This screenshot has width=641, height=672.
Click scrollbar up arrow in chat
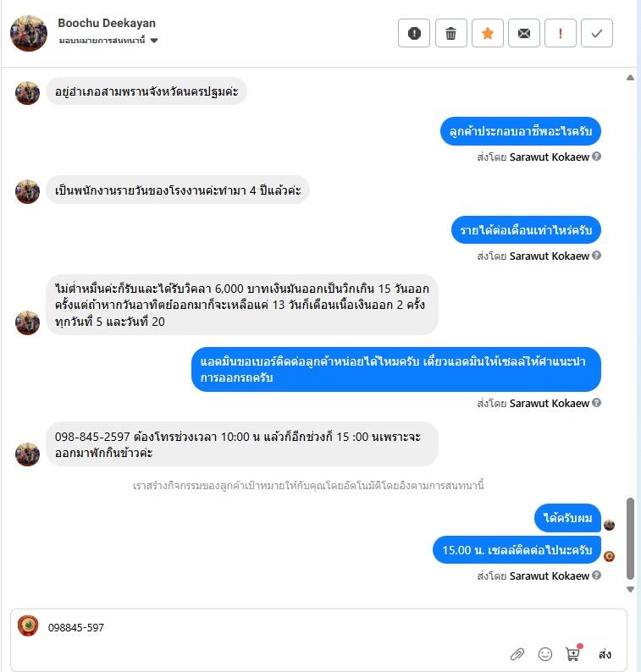point(630,78)
